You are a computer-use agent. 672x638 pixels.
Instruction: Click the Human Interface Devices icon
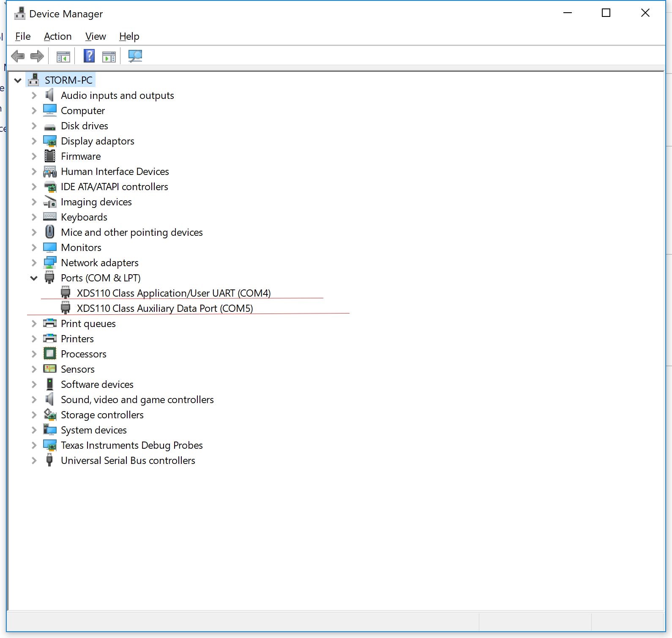pyautogui.click(x=50, y=172)
